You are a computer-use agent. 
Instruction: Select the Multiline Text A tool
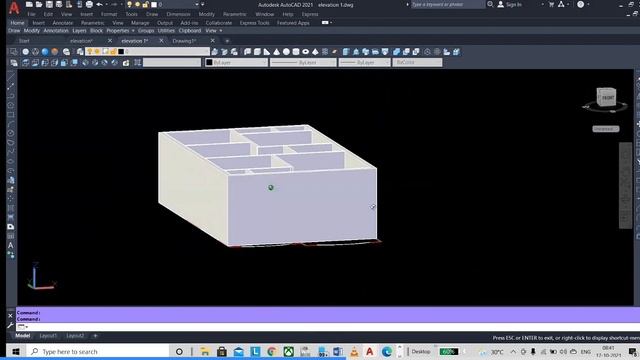click(x=11, y=245)
